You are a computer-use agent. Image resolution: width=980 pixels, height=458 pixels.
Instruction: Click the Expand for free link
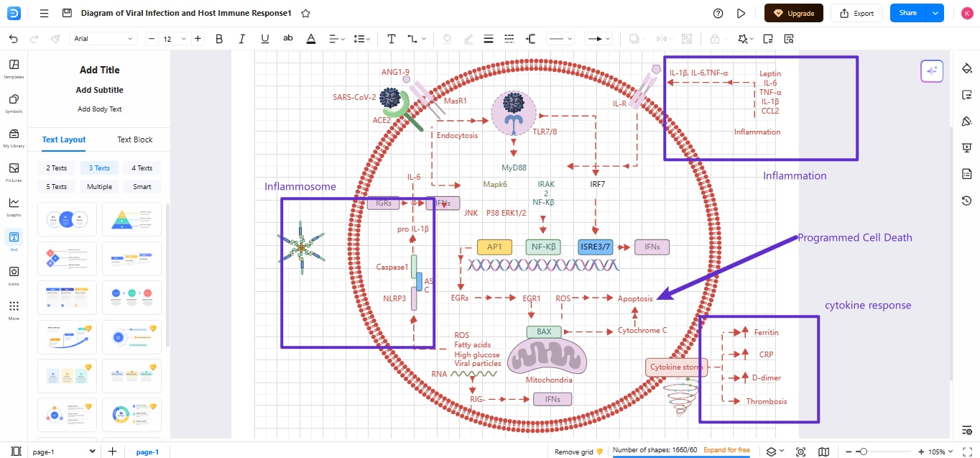pos(726,449)
